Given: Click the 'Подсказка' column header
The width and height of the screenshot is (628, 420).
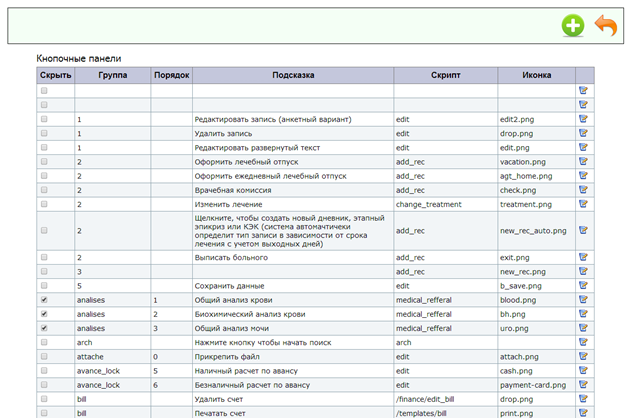Looking at the screenshot, I should [292, 75].
